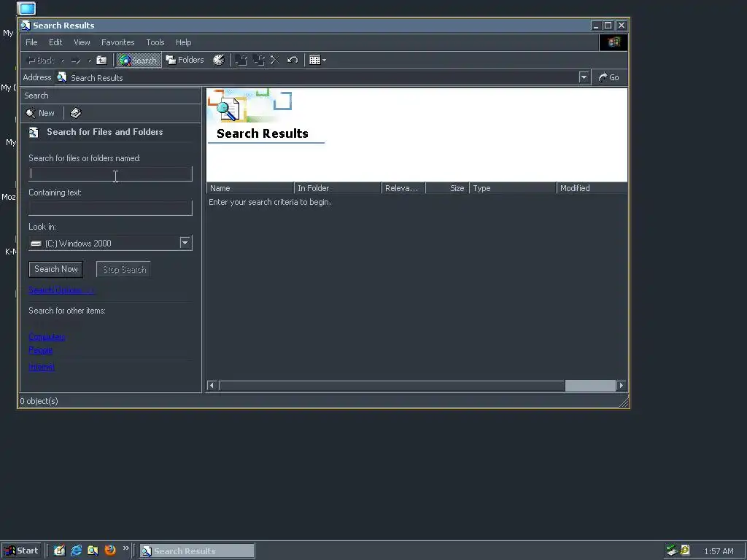Image resolution: width=747 pixels, height=560 pixels.
Task: Click the Undo arrow toolbar icon
Action: pyautogui.click(x=293, y=60)
